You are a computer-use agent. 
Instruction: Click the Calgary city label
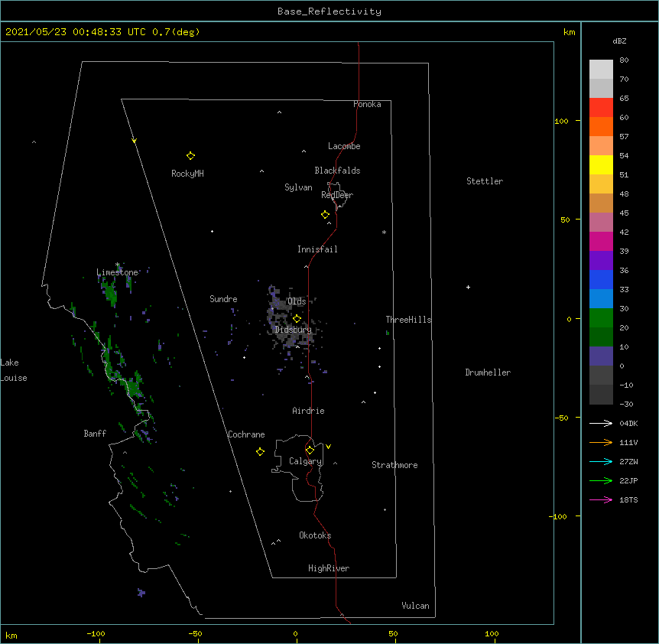[x=305, y=461]
